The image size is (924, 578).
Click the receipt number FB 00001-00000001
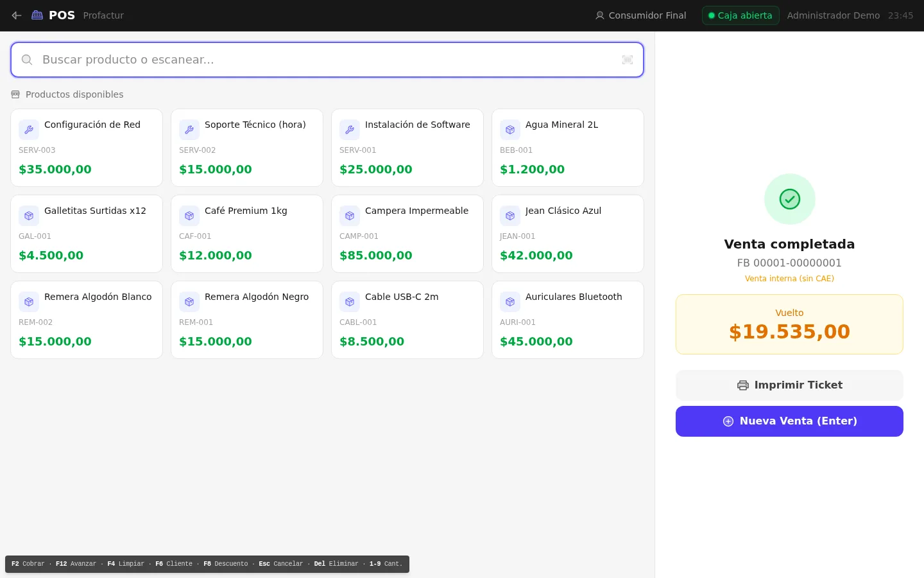tap(789, 263)
